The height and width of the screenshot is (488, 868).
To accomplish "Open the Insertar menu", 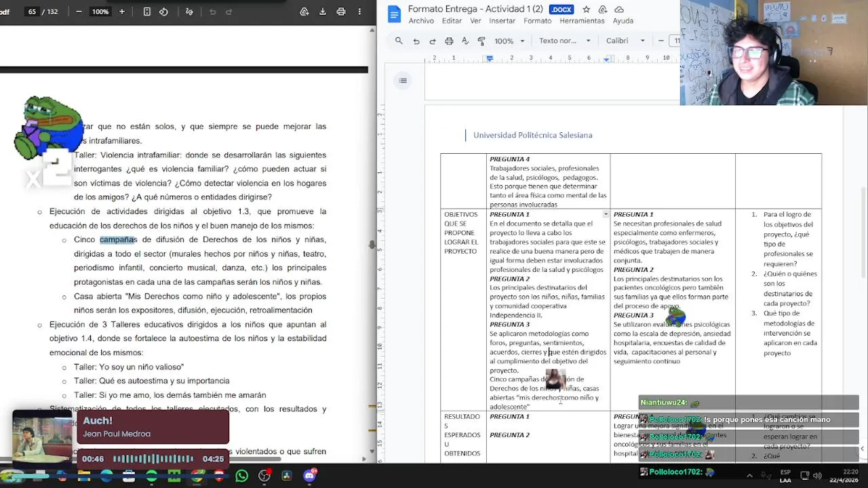I will pyautogui.click(x=502, y=21).
